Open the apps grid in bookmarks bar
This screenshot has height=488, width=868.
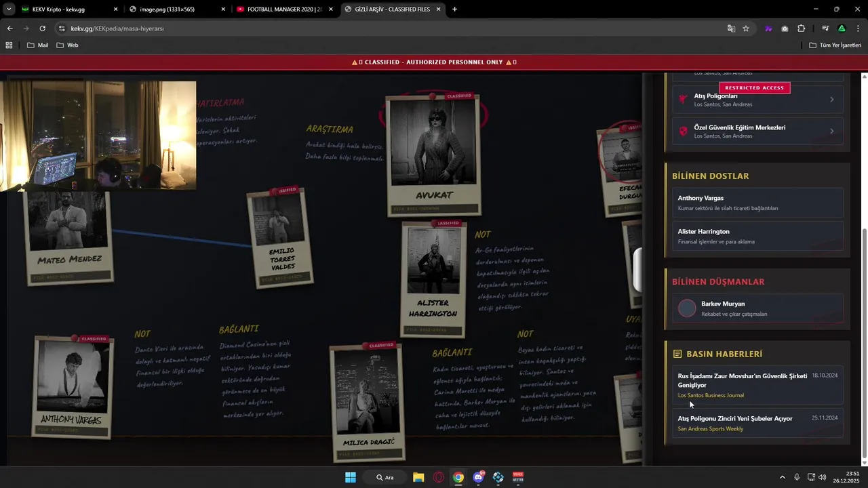[9, 45]
